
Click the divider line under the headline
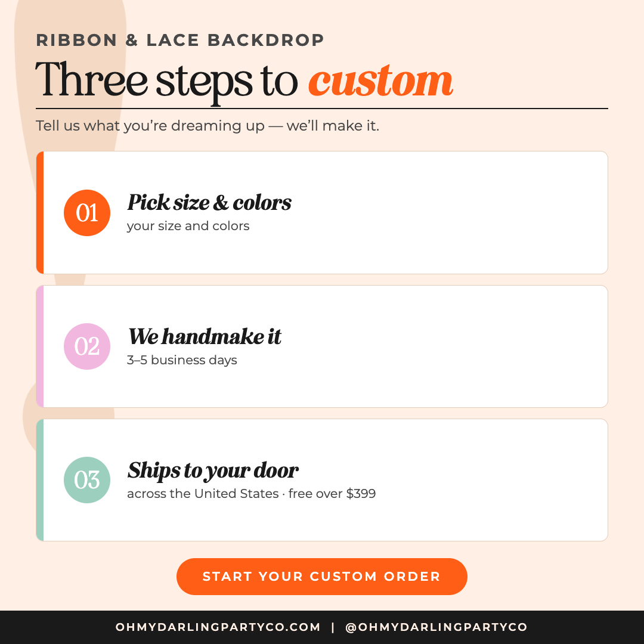point(322,109)
